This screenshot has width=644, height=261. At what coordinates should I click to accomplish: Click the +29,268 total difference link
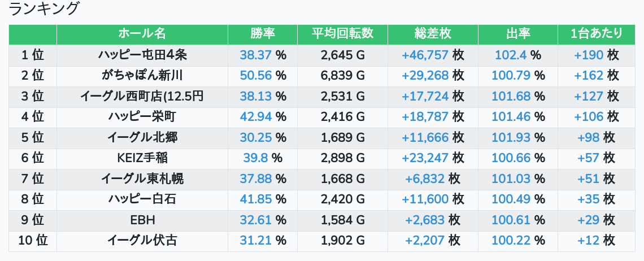click(425, 76)
